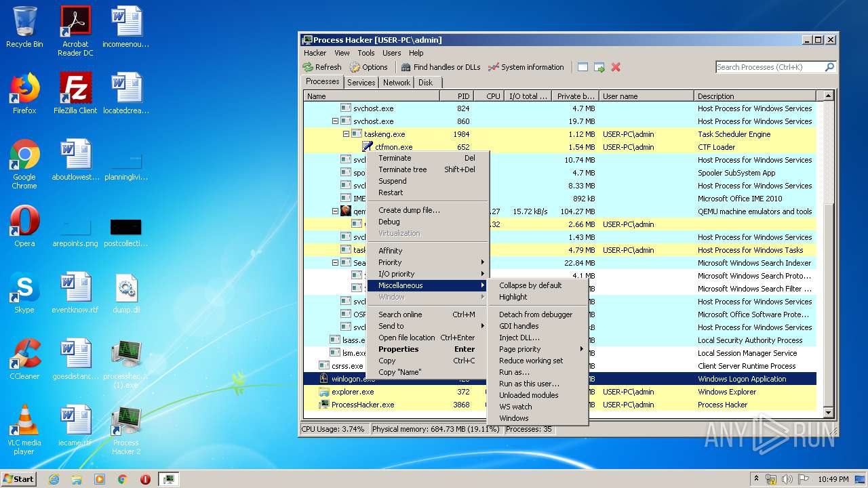868x488 pixels.
Task: Choose Detach from debugger
Action: tap(538, 314)
